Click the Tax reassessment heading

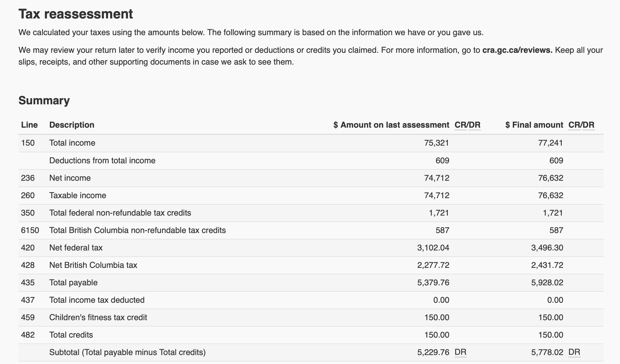point(76,14)
